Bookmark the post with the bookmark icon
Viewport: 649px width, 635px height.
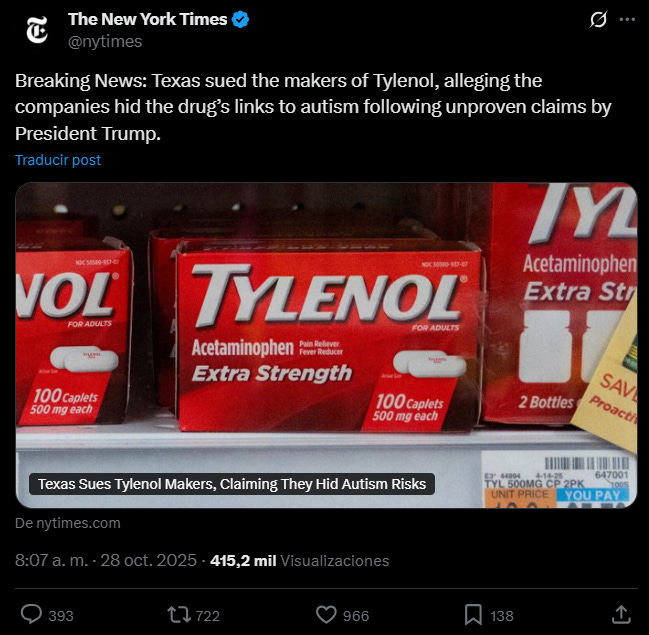pos(473,615)
